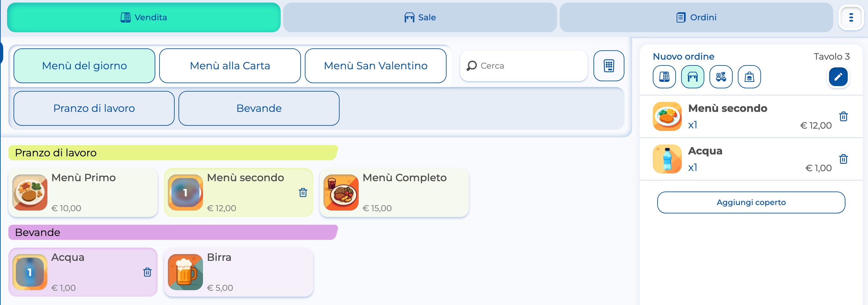Choose the counter sale order type icon
This screenshot has height=305, width=868.
[x=664, y=77]
